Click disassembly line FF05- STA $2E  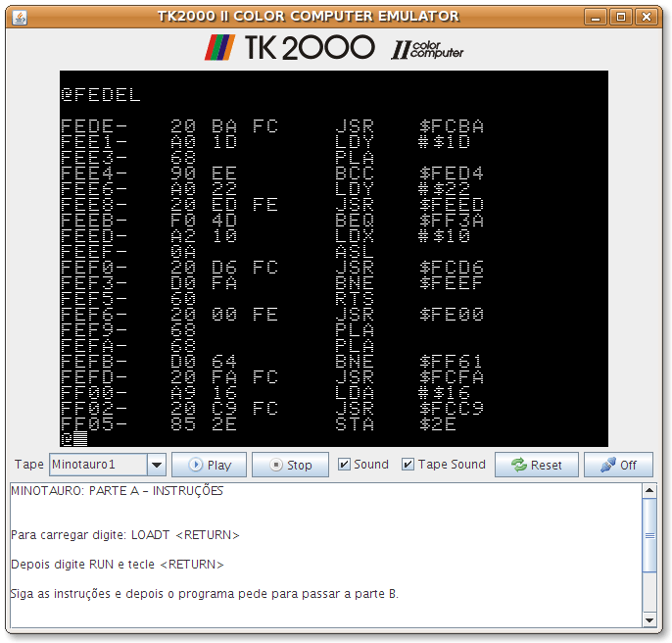point(258,424)
